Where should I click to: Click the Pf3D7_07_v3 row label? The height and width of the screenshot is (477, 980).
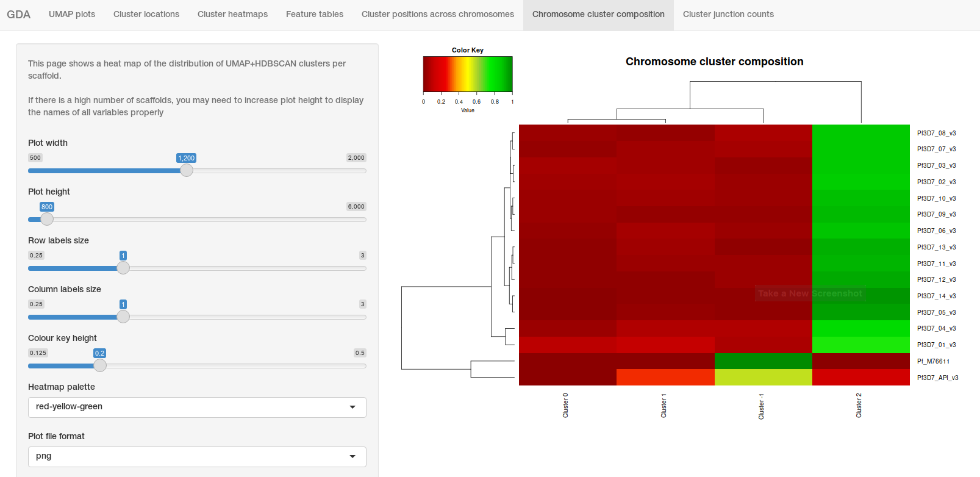tap(936, 149)
